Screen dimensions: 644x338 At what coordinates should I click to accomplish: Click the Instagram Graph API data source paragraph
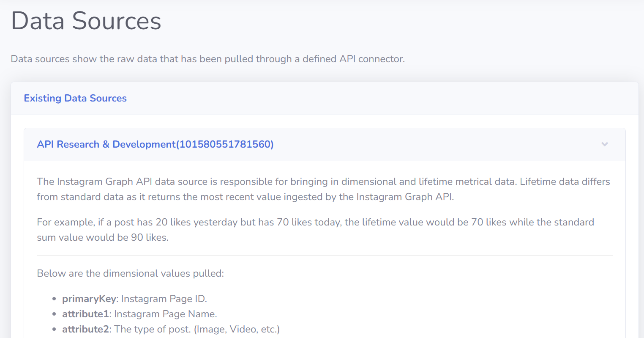pos(323,189)
